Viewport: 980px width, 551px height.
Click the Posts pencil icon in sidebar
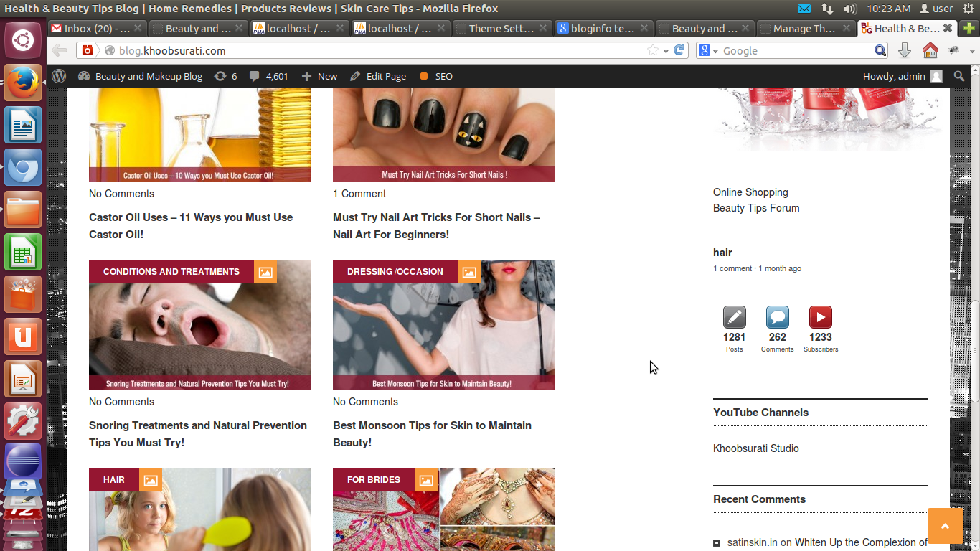point(734,317)
